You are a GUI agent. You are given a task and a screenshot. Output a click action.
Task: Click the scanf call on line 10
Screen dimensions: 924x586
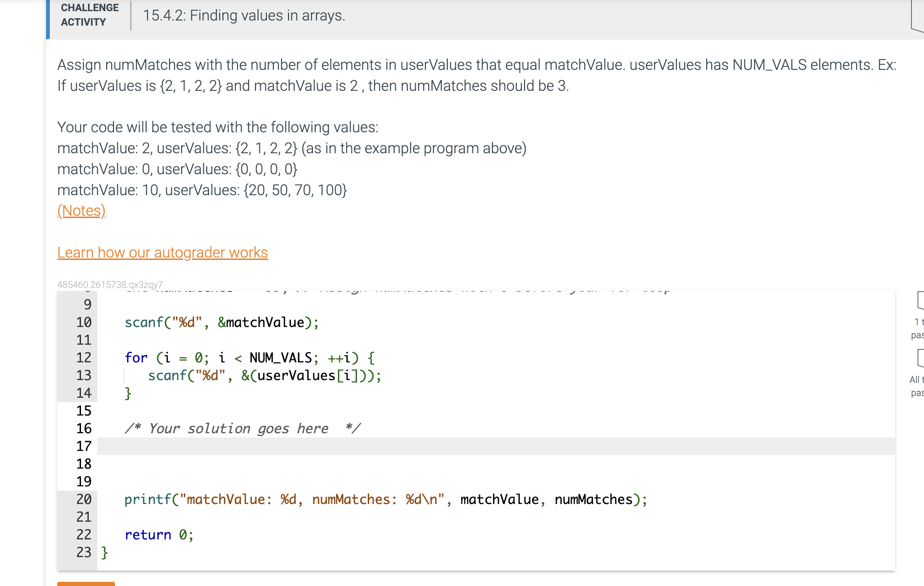pos(222,322)
